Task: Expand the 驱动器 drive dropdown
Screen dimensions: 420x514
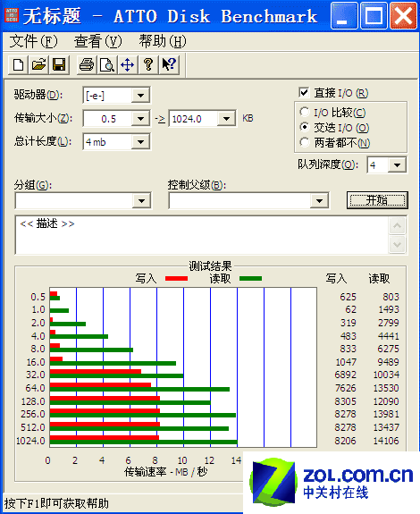Action: point(141,96)
